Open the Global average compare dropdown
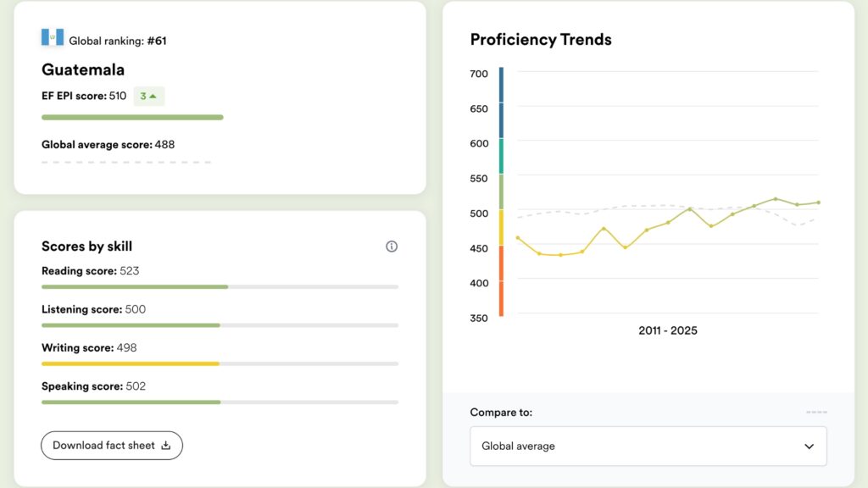 648,446
